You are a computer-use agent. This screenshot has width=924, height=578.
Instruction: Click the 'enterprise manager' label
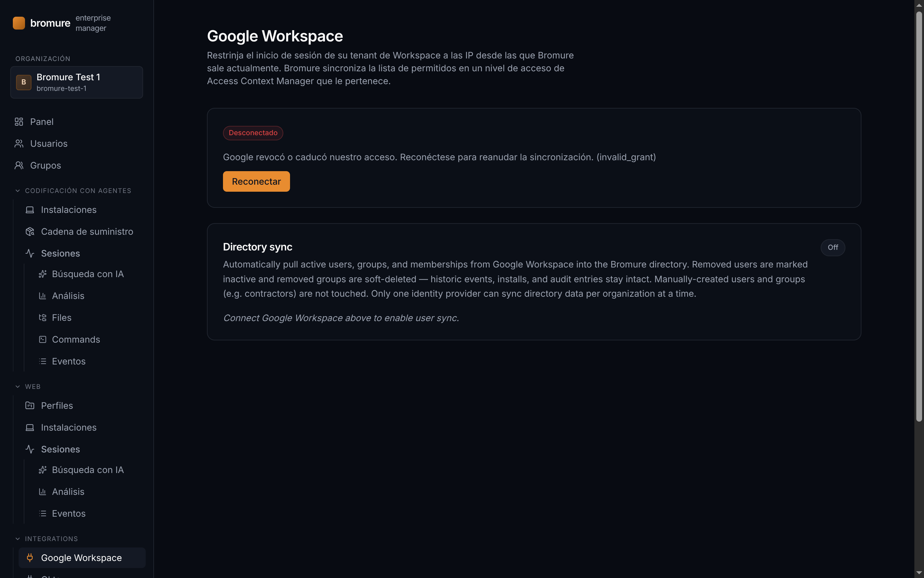coord(93,23)
